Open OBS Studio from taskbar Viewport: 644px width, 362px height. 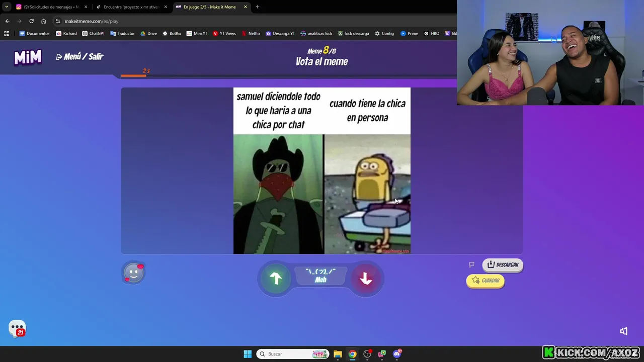click(367, 354)
